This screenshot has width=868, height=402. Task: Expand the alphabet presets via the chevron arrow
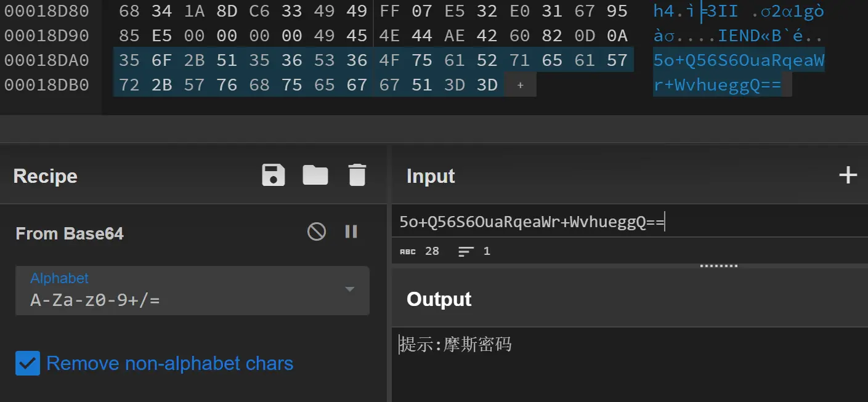pos(349,290)
